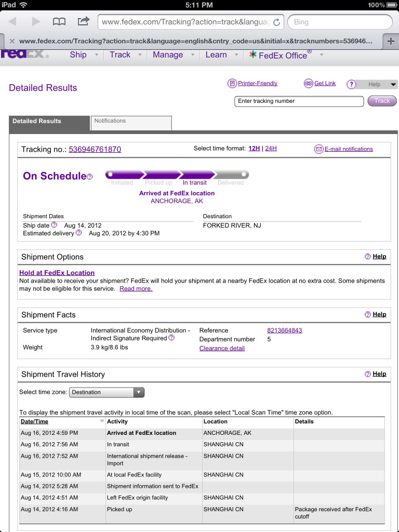Tap the Safari share icon
Screen dimensions: 399x532
(x=83, y=21)
